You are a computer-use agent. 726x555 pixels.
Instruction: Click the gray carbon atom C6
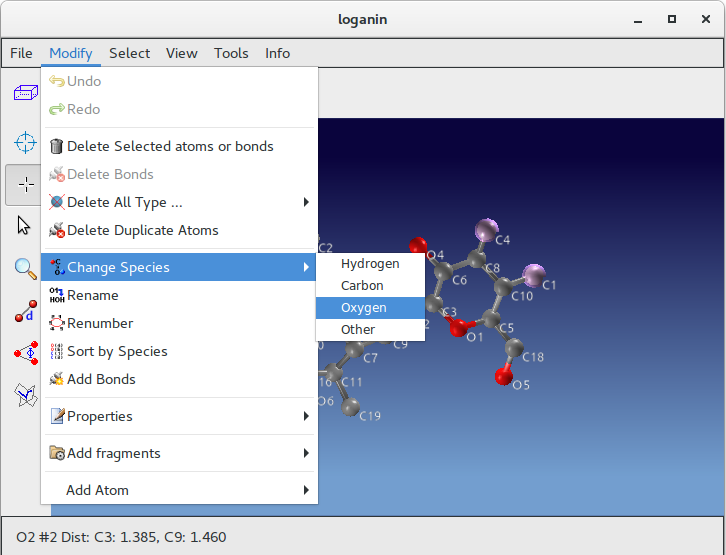pyautogui.click(x=444, y=271)
